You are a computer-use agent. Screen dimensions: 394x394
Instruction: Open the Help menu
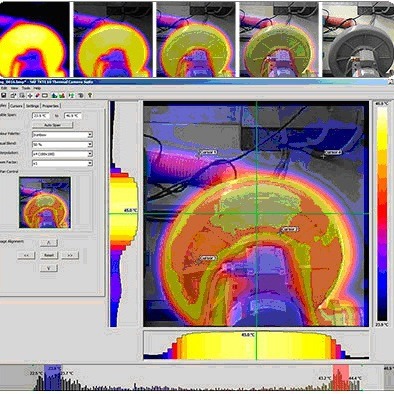(37, 88)
